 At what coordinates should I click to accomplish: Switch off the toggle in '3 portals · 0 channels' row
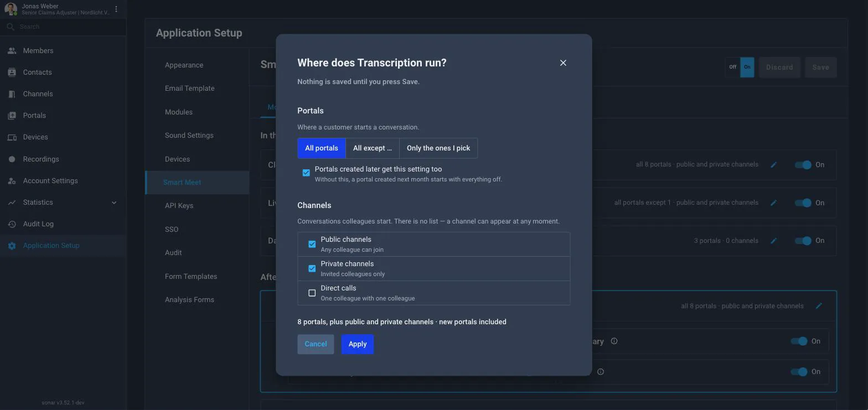[803, 241]
